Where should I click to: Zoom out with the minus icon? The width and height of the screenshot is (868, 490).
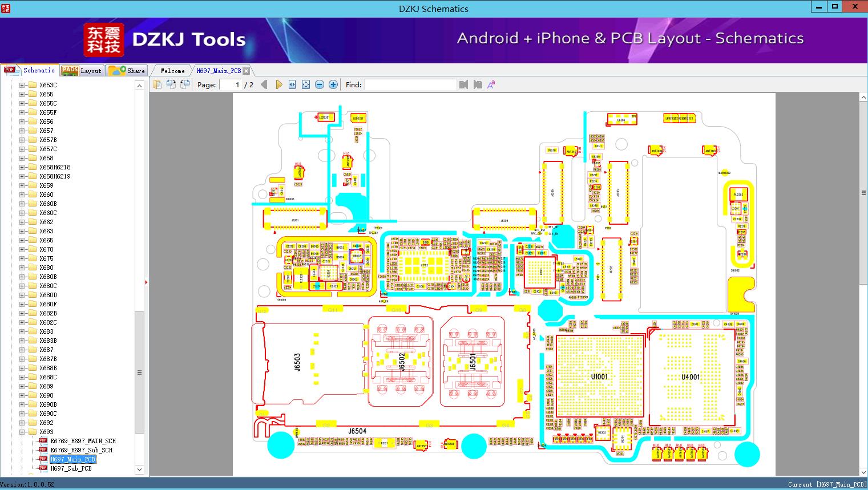click(x=320, y=84)
